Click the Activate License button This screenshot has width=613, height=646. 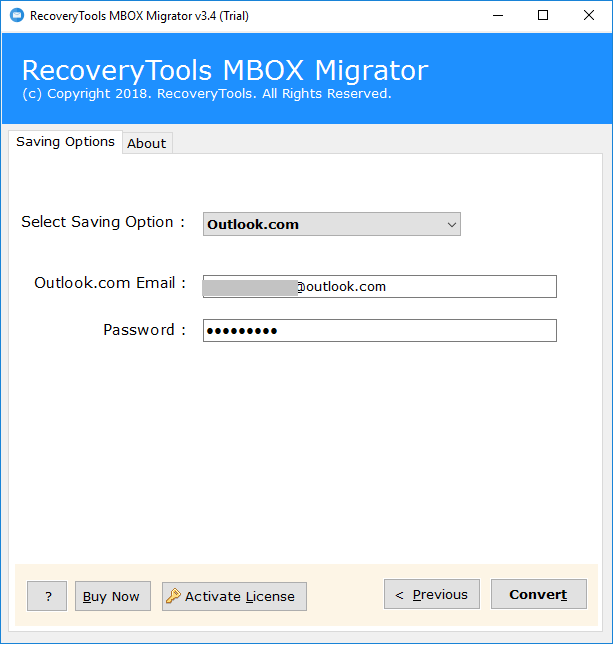(x=234, y=596)
